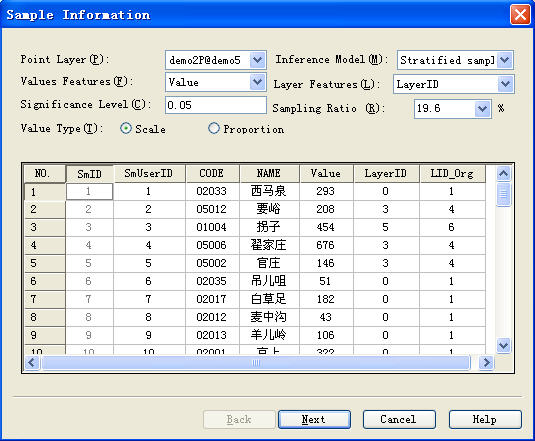Open the Values Features dropdown

[257, 82]
